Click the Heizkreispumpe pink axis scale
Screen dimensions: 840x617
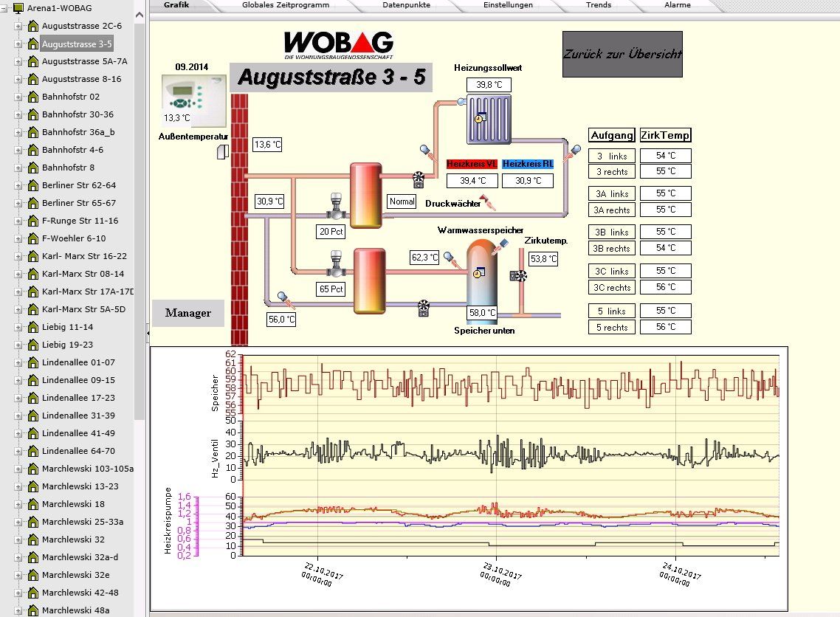pos(187,526)
